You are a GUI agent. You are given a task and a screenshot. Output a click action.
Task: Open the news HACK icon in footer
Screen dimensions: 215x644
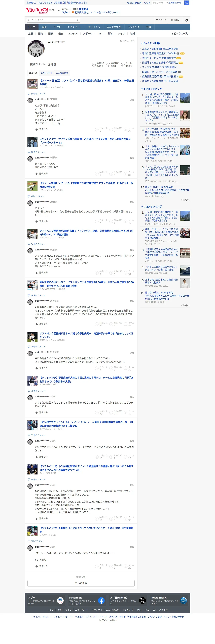(x=184, y=601)
